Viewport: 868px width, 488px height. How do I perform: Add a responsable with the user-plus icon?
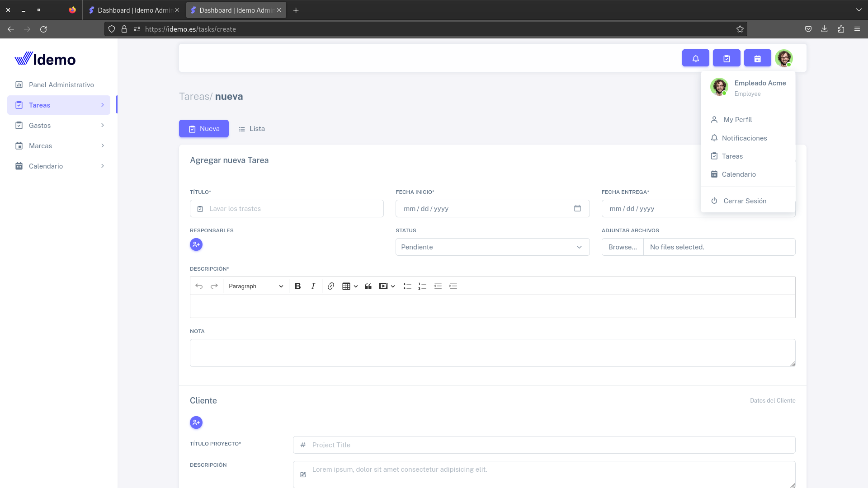(196, 244)
